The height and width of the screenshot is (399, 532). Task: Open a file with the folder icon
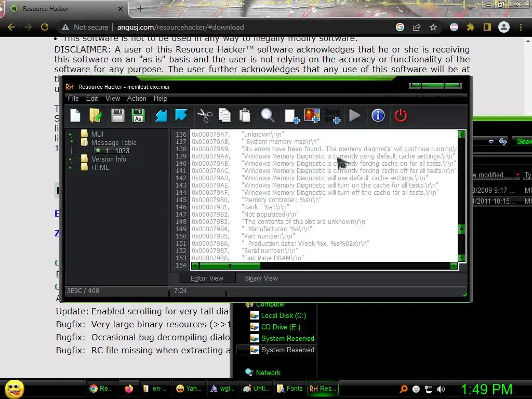96,115
